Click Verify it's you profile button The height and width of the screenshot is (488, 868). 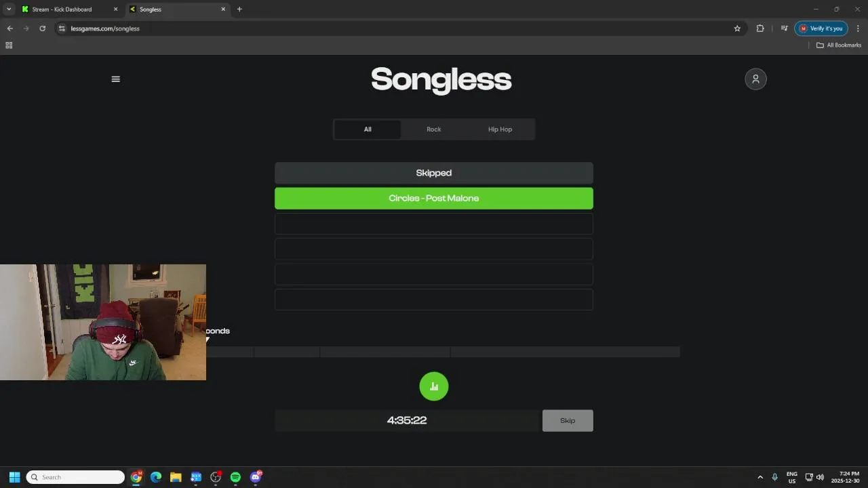tap(821, 28)
